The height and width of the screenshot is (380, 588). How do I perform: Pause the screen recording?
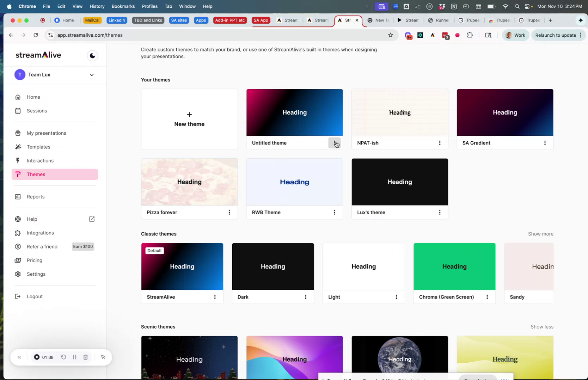tap(74, 357)
